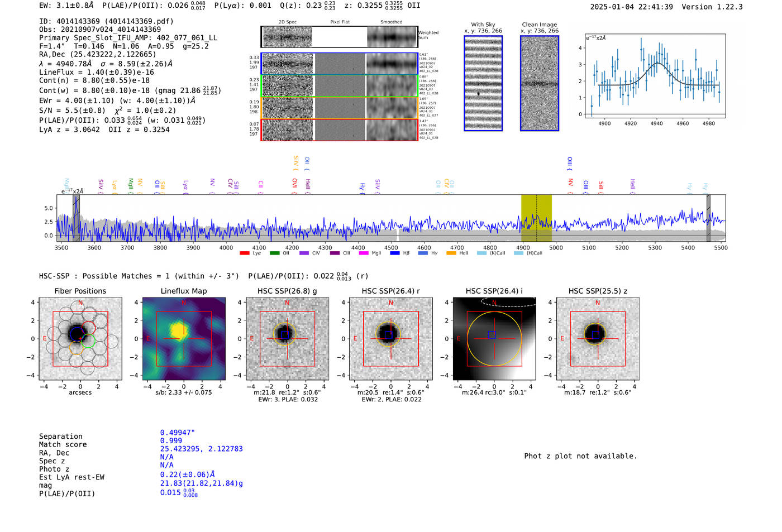Select the green-outlined fiber spectrum row

340,86
